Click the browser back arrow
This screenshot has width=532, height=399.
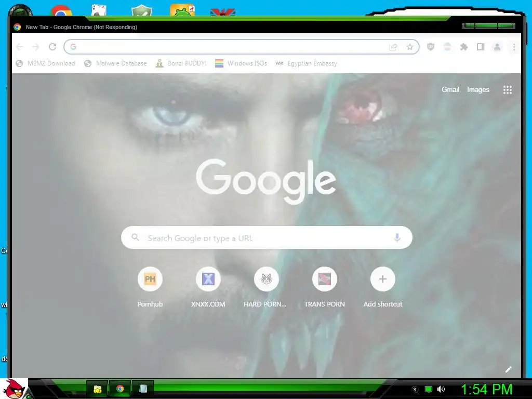pos(20,47)
